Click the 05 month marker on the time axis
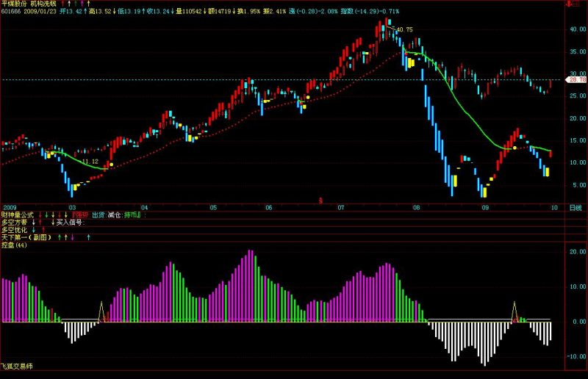The height and width of the screenshot is (379, 588). (x=213, y=208)
